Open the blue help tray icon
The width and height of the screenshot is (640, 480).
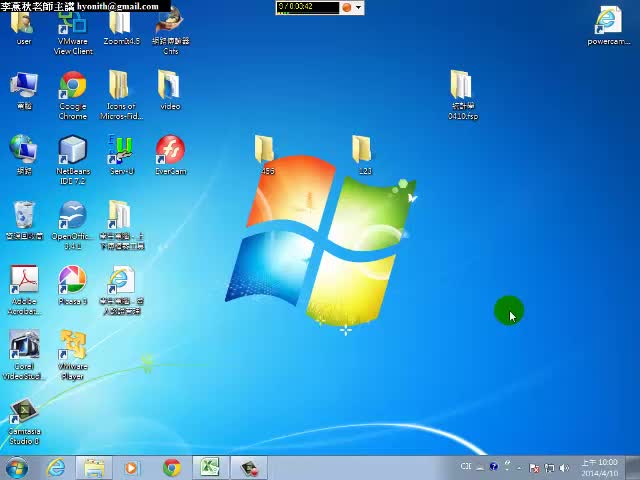(x=493, y=467)
